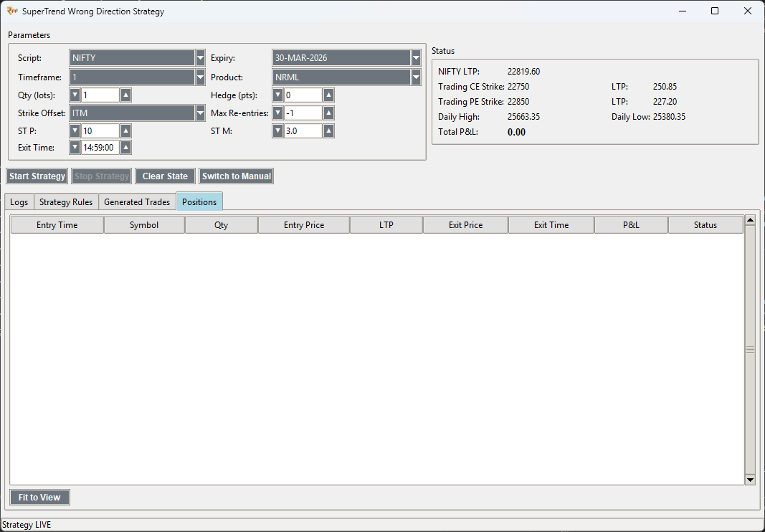Viewport: 765px width, 532px height.
Task: Click the Fit to View button
Action: (x=39, y=497)
